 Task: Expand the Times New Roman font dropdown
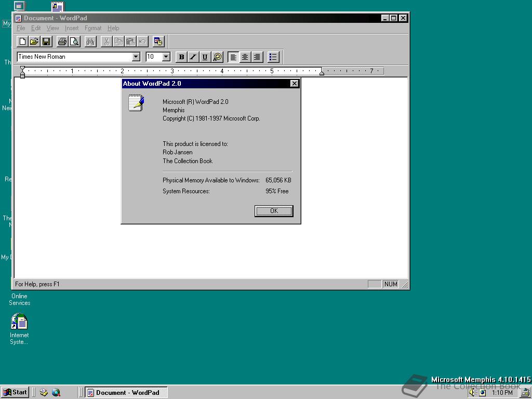pyautogui.click(x=136, y=57)
